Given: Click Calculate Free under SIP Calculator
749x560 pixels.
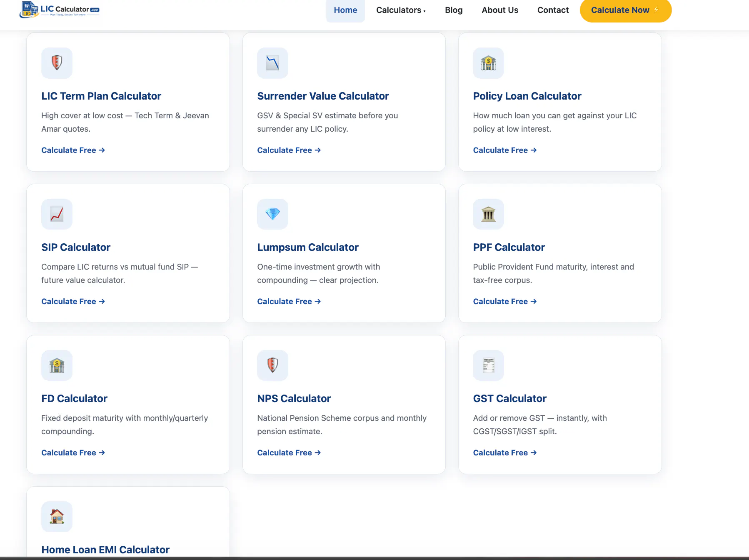Looking at the screenshot, I should (73, 302).
